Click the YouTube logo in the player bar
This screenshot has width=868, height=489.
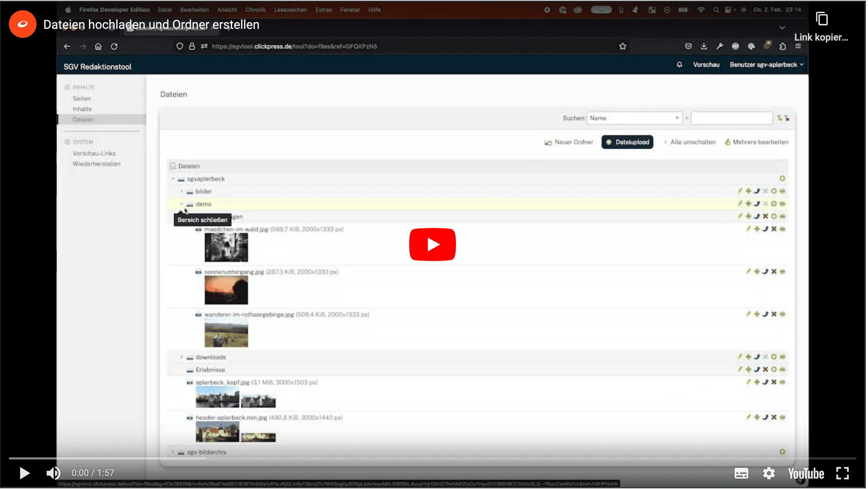(806, 474)
